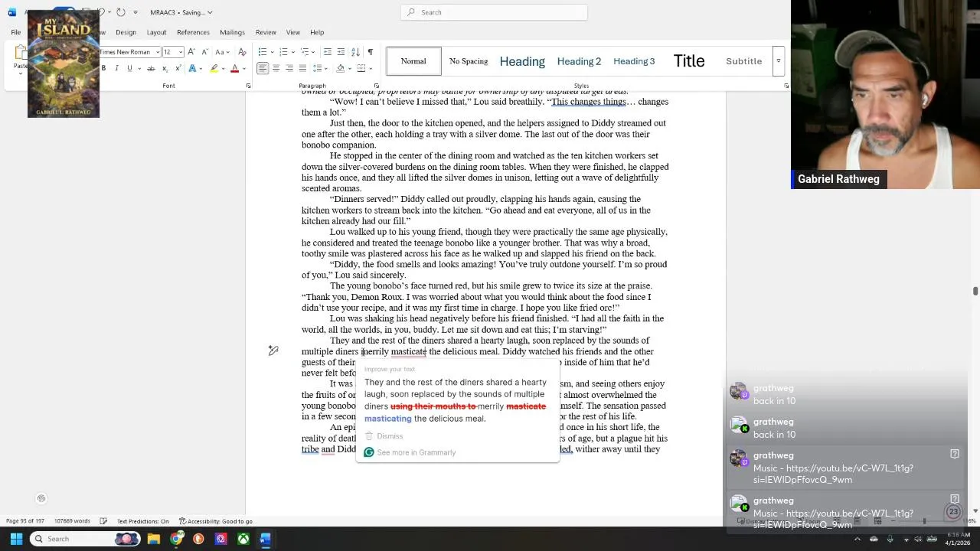Open Paragraph dialog launcher
The image size is (980, 551).
point(376,86)
